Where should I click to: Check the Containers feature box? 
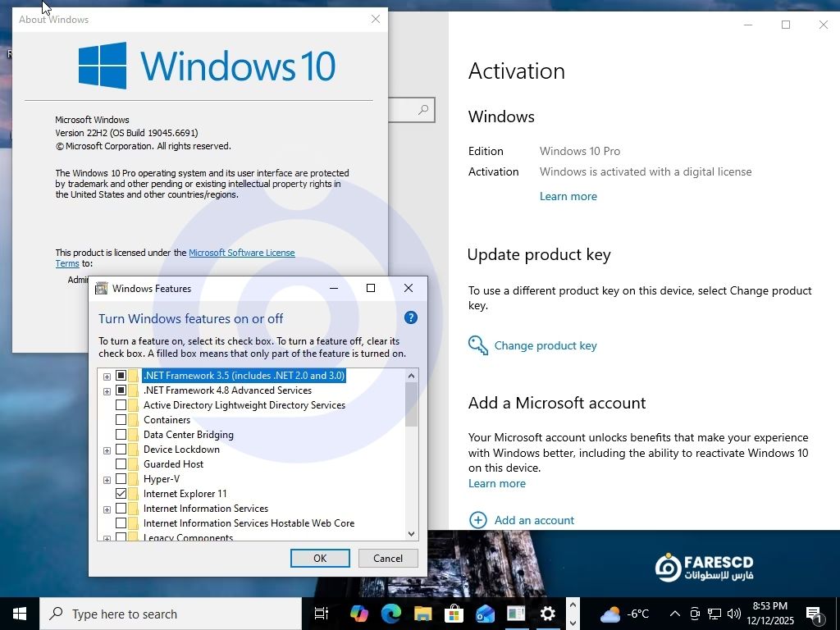pos(121,420)
